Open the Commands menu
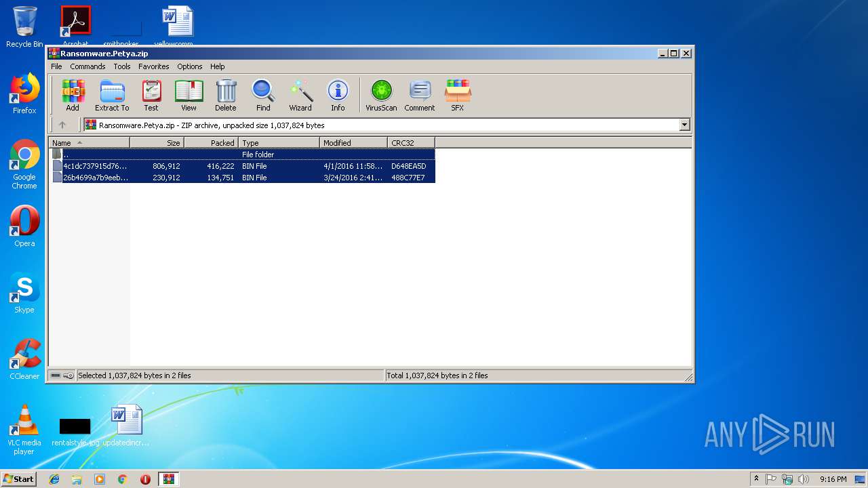Image resolution: width=868 pixels, height=488 pixels. (x=87, y=66)
